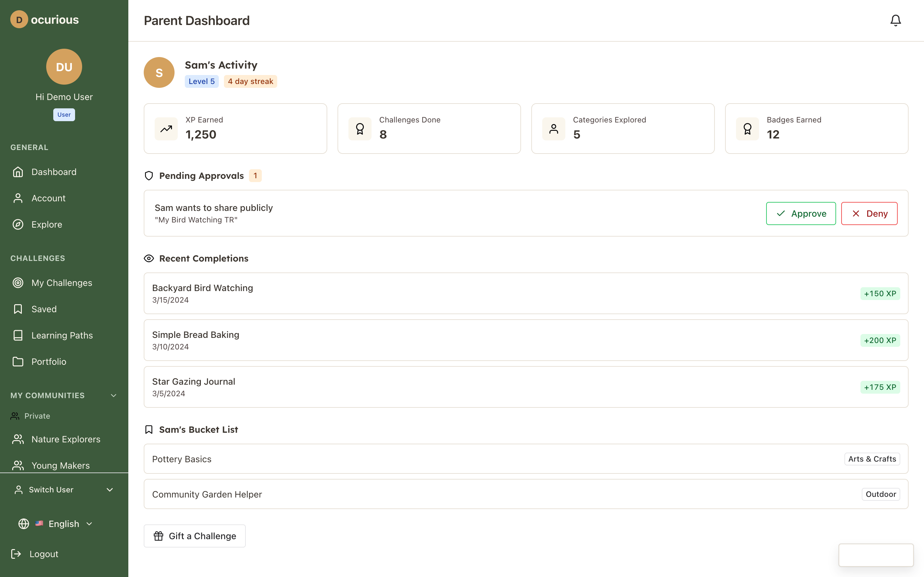Click Sam's avatar circle
924x577 pixels.
pos(159,72)
